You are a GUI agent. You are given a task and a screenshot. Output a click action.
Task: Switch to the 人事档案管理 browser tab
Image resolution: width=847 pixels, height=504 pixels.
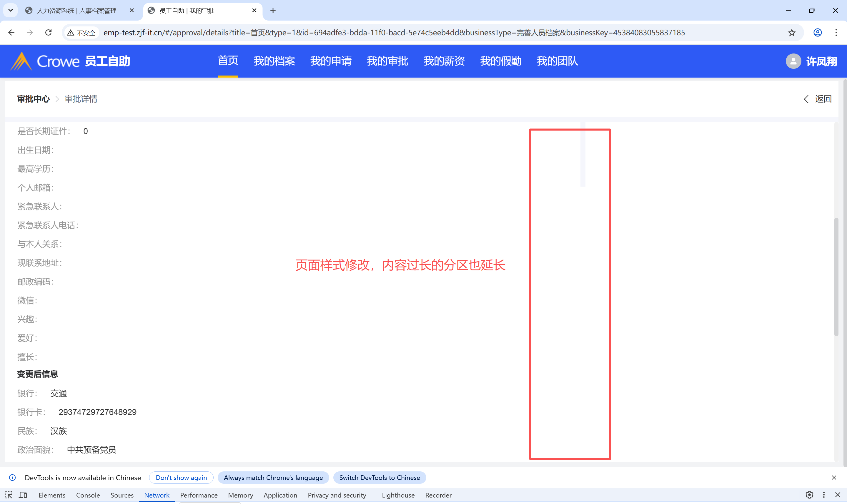(76, 11)
